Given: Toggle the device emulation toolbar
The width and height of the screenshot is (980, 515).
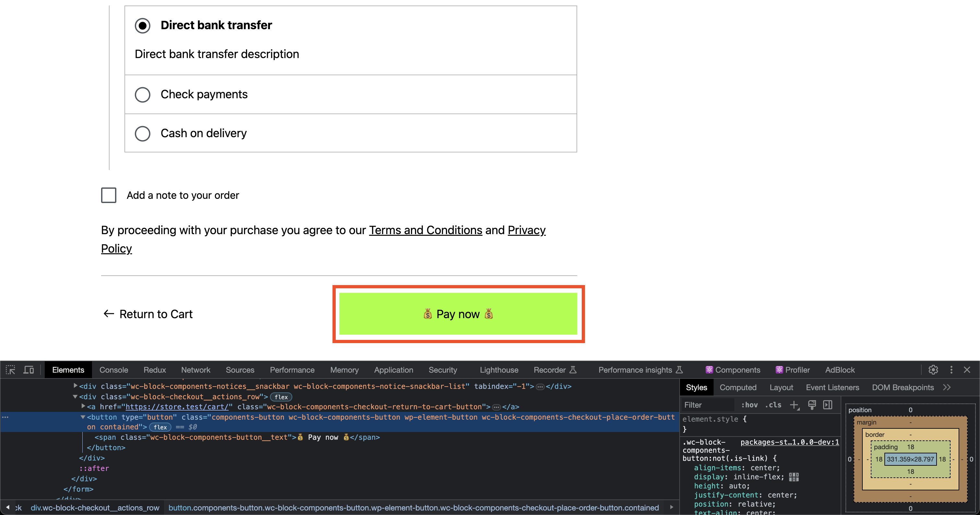Looking at the screenshot, I should [x=28, y=370].
